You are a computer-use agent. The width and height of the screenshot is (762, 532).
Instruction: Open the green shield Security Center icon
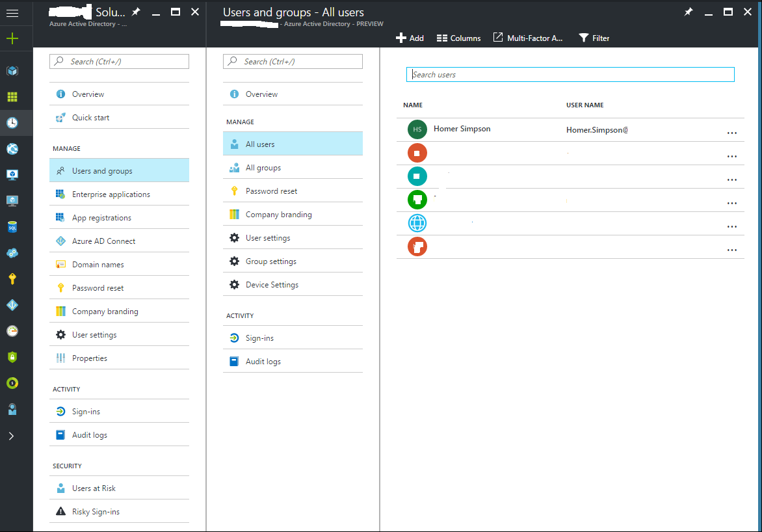click(x=12, y=357)
